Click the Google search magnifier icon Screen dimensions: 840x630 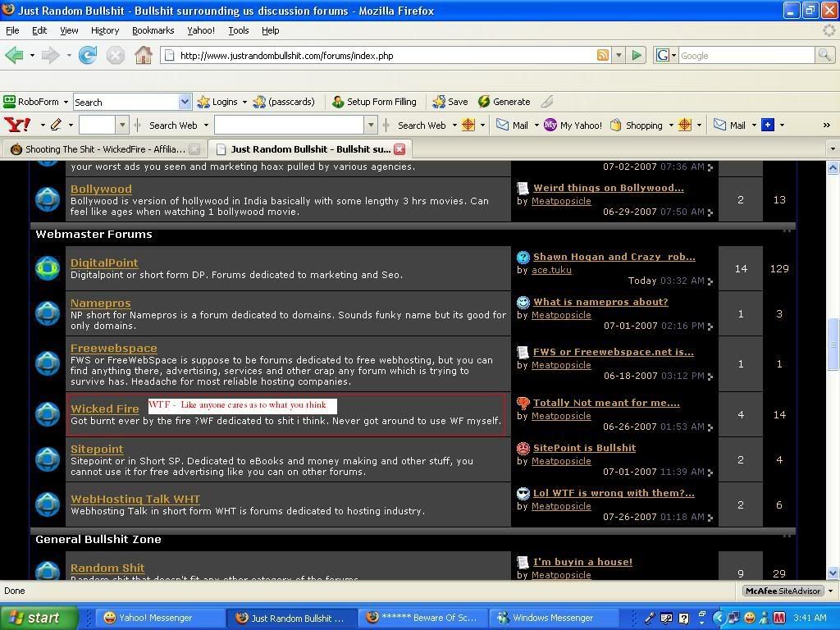coord(824,55)
